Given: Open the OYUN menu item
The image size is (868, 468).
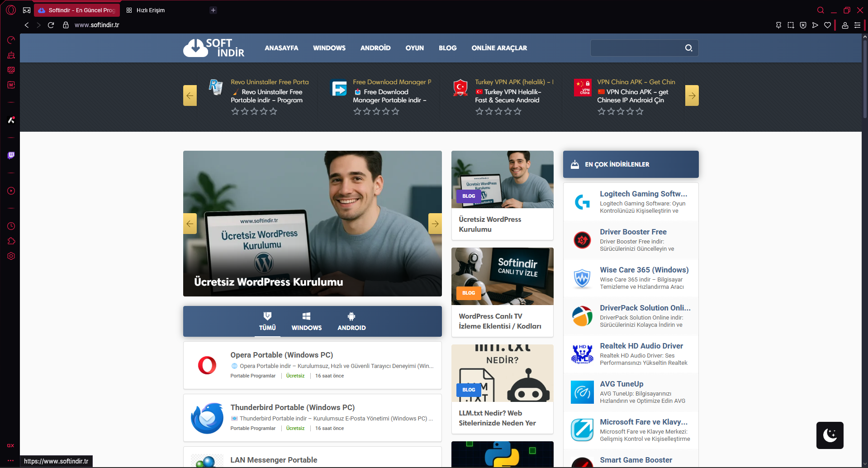Looking at the screenshot, I should click(415, 48).
